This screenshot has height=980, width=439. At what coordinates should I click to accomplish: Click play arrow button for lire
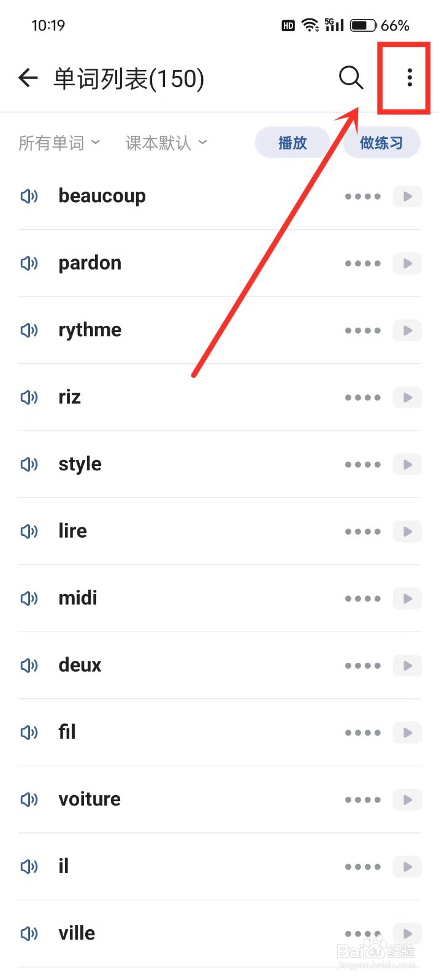coord(407,532)
